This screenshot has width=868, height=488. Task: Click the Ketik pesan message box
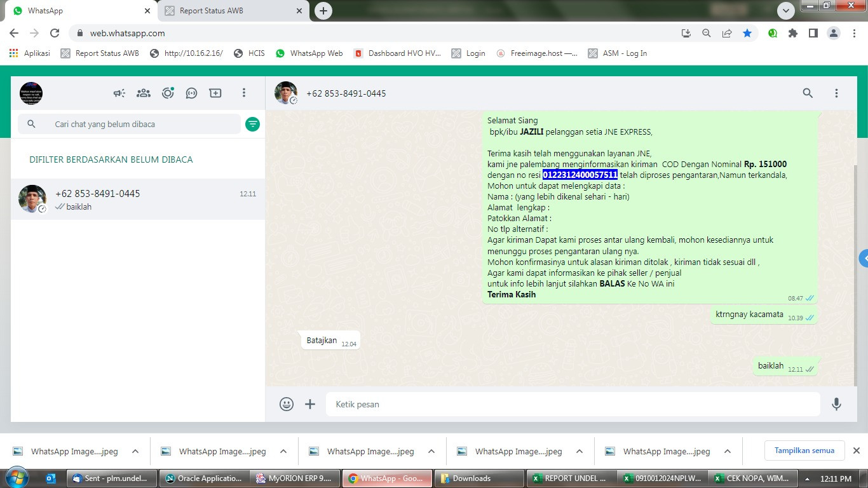tap(573, 404)
